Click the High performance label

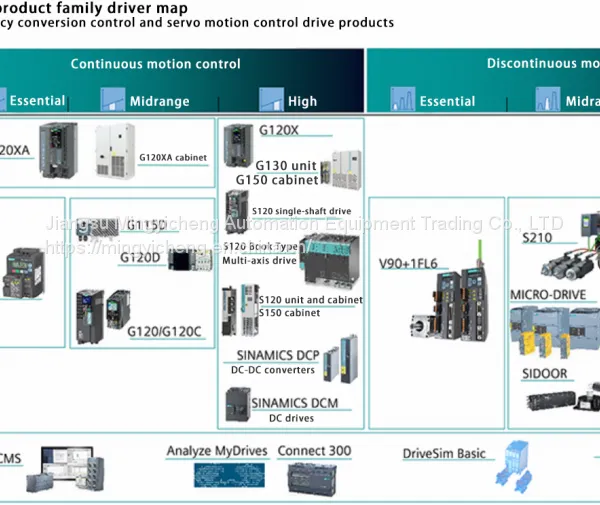point(302,101)
